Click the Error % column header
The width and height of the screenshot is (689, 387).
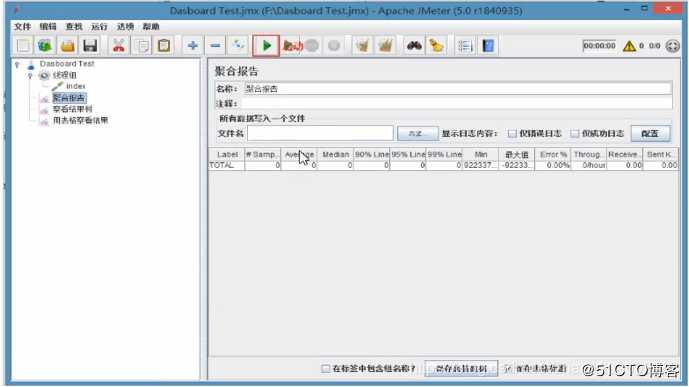tap(553, 155)
